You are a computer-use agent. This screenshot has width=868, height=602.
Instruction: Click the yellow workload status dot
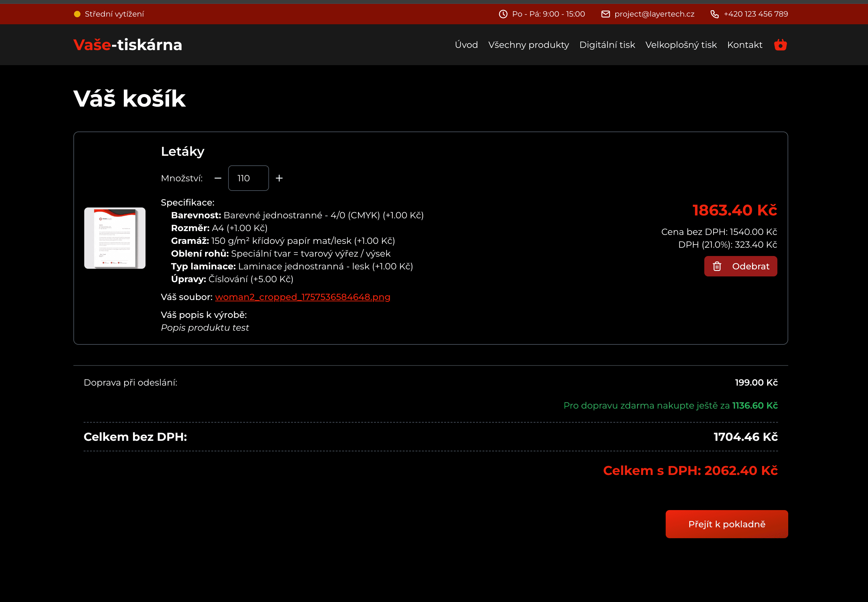tap(77, 14)
